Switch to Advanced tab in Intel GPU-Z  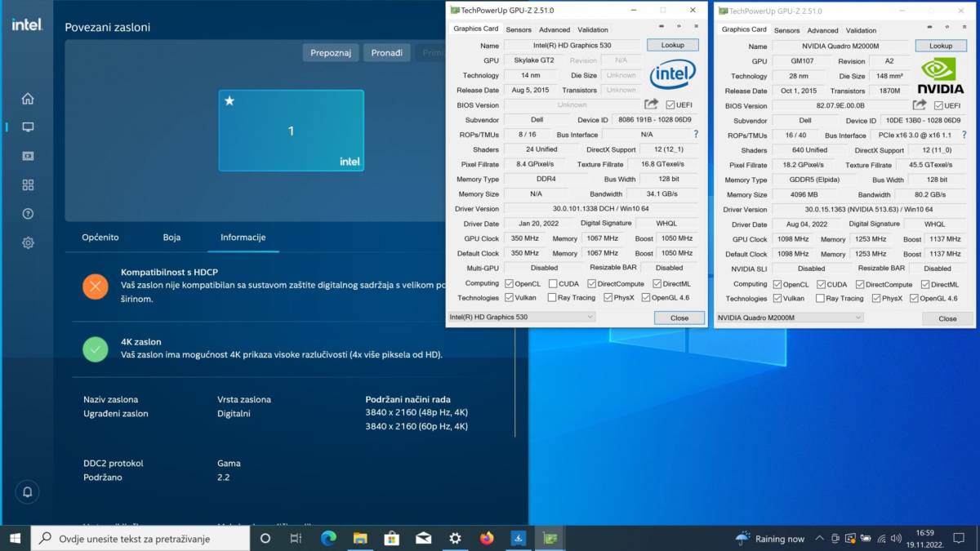[555, 29]
